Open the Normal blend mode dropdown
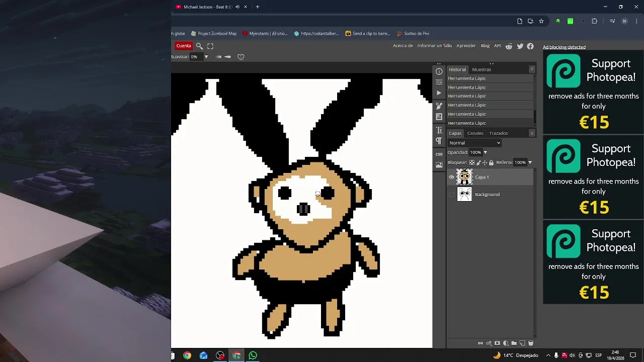This screenshot has width=644, height=362. pyautogui.click(x=475, y=143)
